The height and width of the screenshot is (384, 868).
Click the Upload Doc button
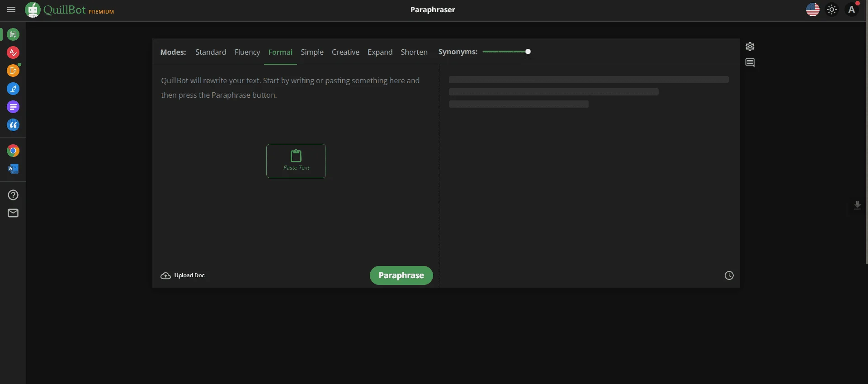pos(183,275)
